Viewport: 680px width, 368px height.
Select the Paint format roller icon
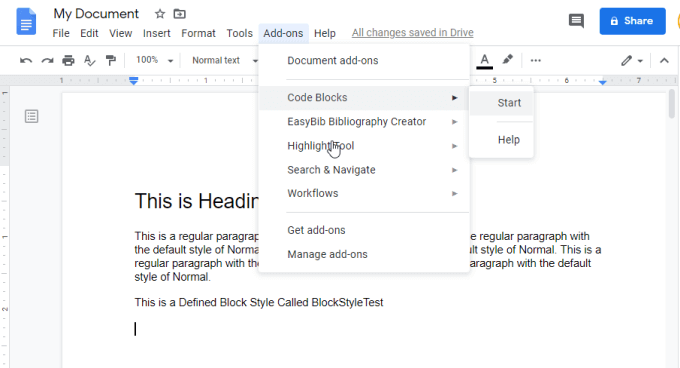point(111,60)
